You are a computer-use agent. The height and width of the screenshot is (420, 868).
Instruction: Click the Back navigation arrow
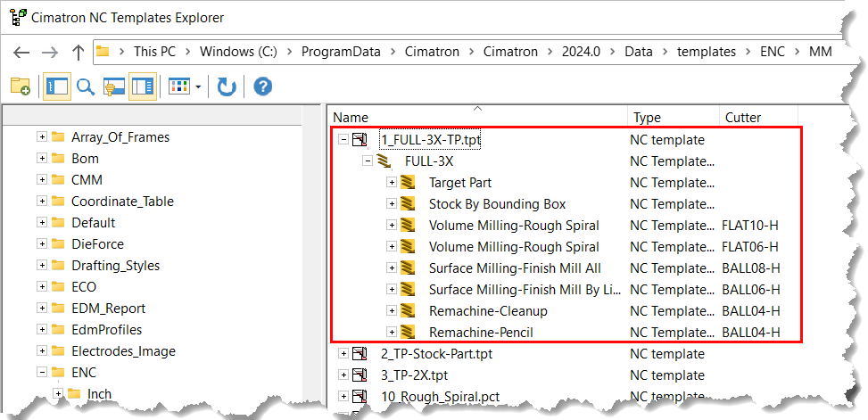pos(21,53)
